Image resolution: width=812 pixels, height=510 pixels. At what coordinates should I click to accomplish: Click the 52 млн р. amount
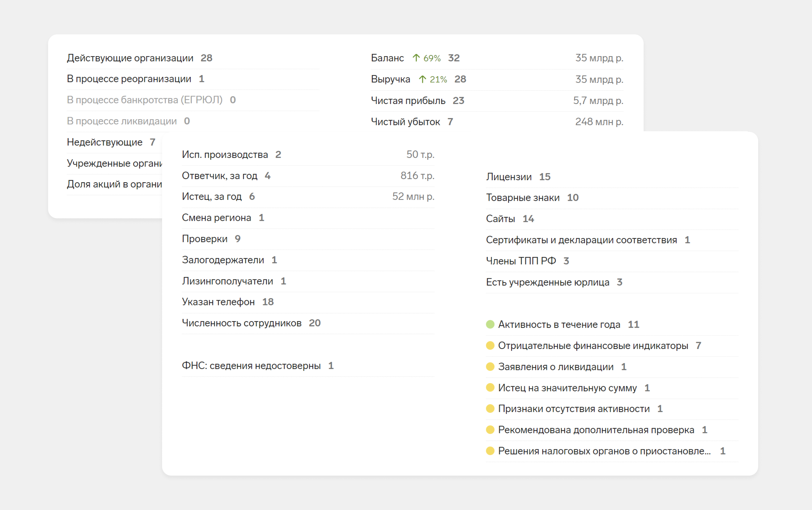pyautogui.click(x=413, y=197)
